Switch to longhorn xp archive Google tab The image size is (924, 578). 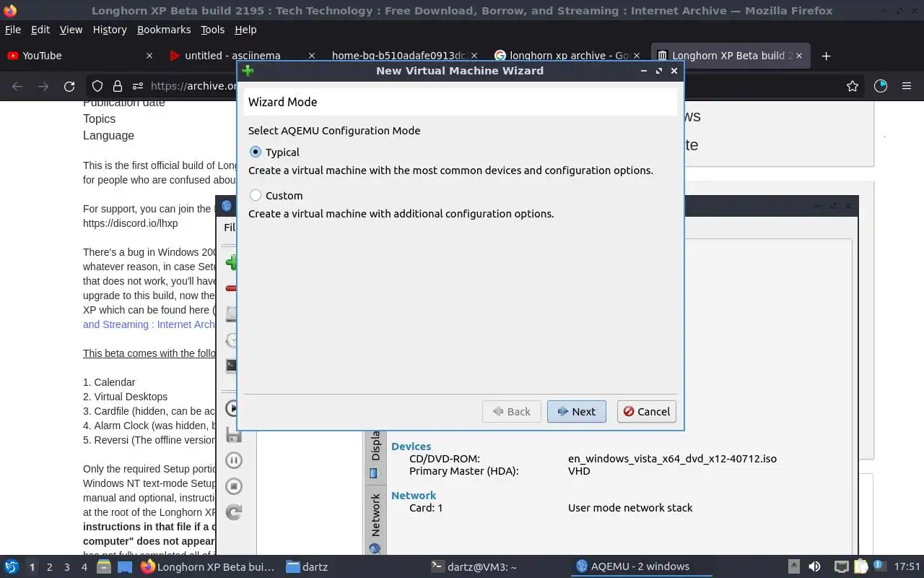tap(567, 56)
